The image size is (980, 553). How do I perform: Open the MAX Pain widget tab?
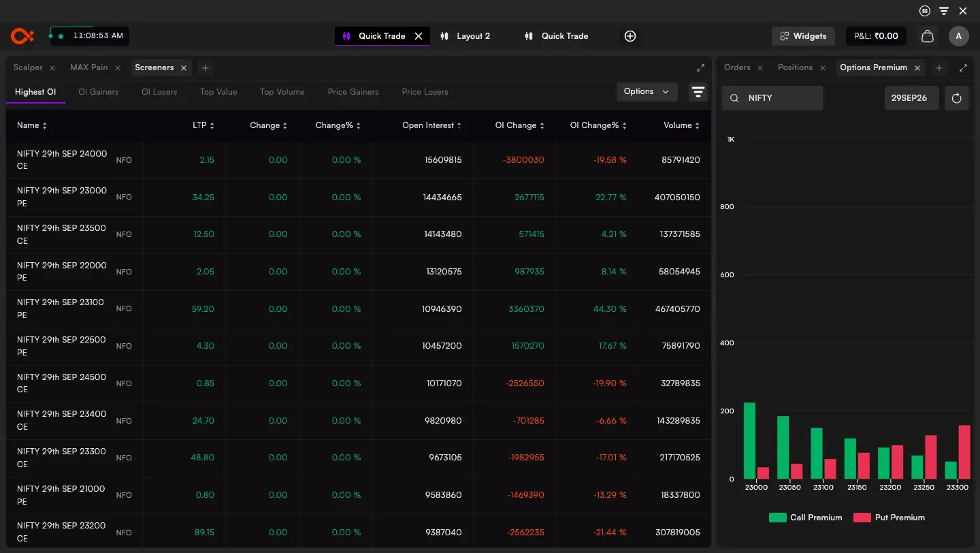click(89, 67)
